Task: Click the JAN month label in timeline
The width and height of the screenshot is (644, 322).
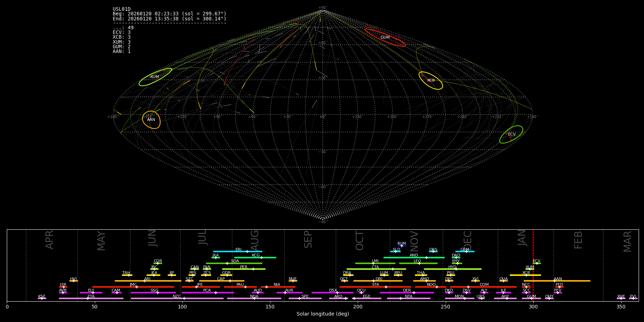Action: coord(522,238)
